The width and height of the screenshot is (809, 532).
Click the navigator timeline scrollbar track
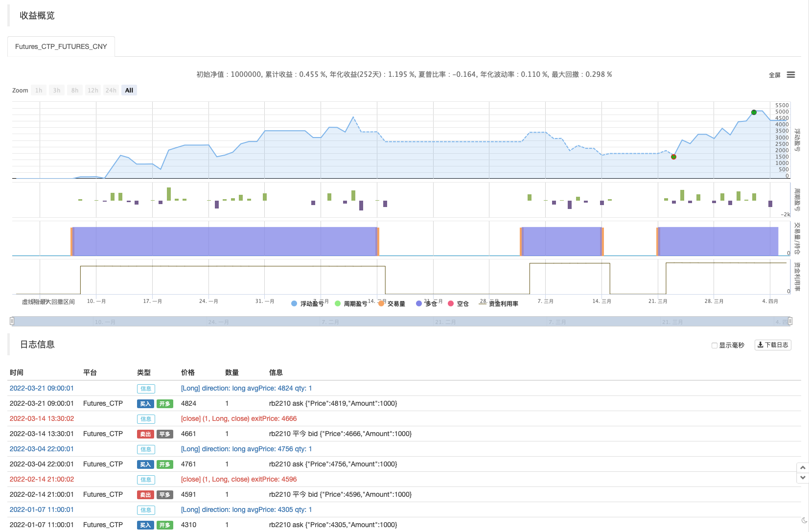(401, 321)
